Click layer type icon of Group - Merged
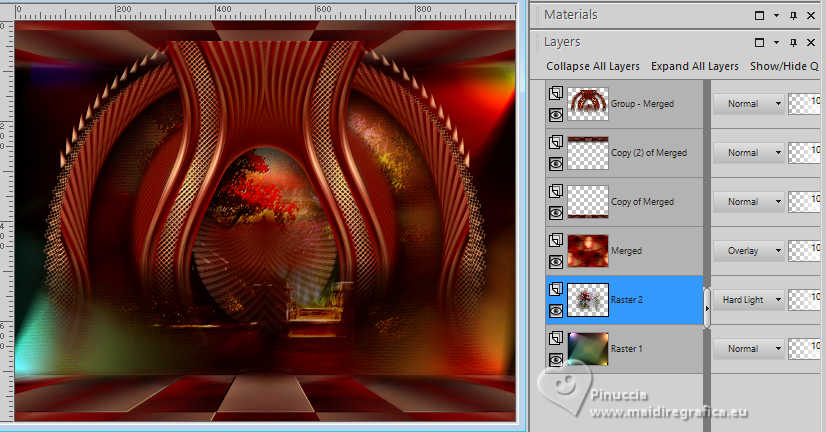 556,93
